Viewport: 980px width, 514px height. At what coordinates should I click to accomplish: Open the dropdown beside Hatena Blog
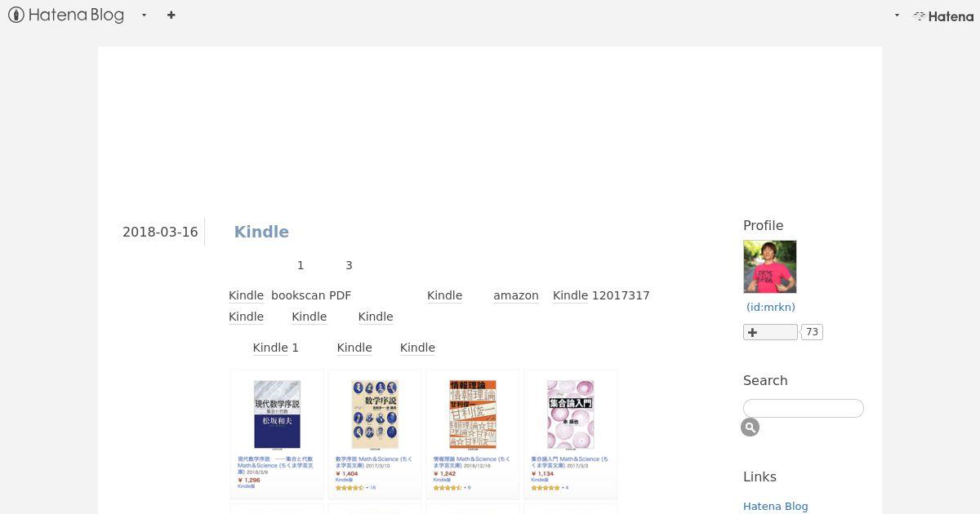tap(144, 15)
